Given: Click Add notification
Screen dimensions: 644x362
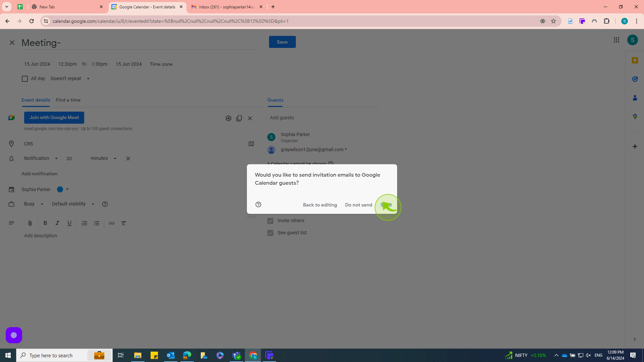Looking at the screenshot, I should [x=39, y=174].
